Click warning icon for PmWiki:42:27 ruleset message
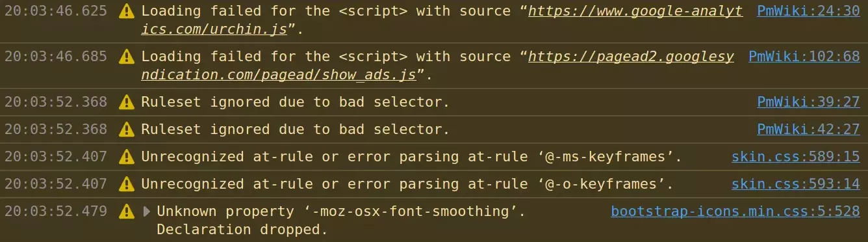Screen dimensions: 868x242 (x=127, y=129)
